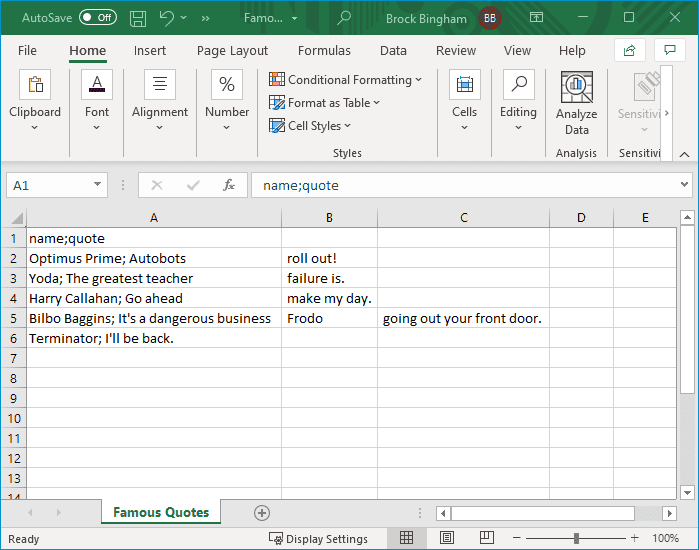Click the Number percent icon
Image resolution: width=699 pixels, height=550 pixels.
coord(227,84)
